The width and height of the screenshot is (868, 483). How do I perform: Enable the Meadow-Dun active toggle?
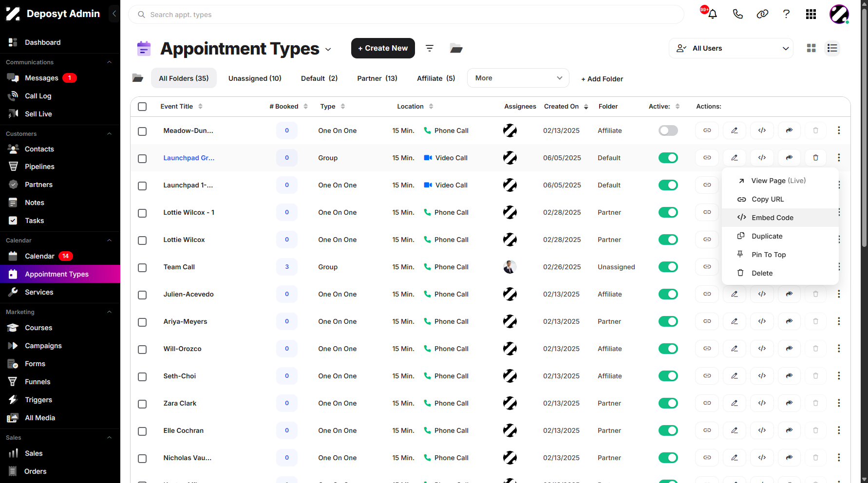(x=668, y=130)
